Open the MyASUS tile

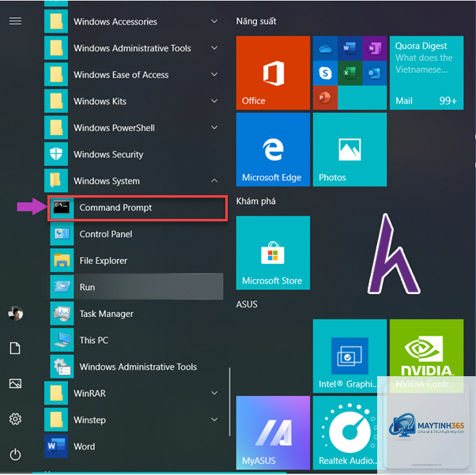click(x=273, y=432)
